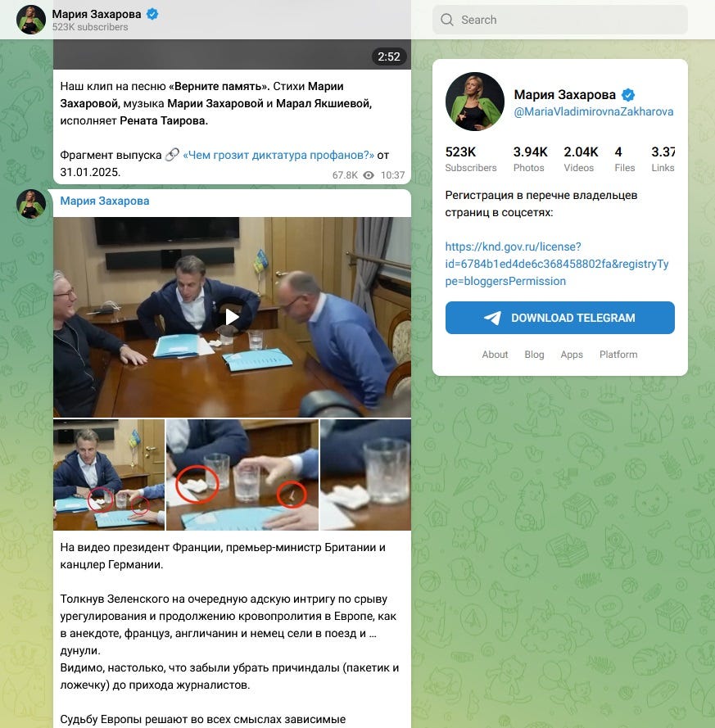
Task: Focus the Search input field
Action: point(560,20)
